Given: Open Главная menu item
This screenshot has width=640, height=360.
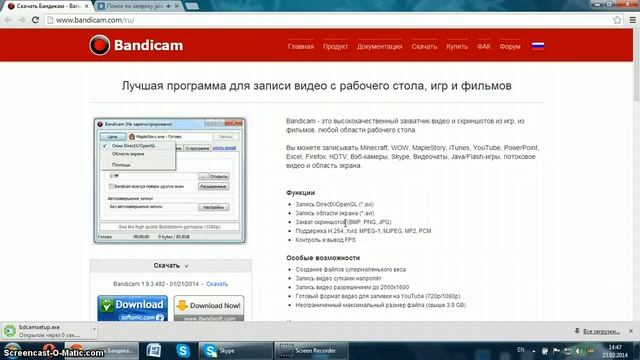Looking at the screenshot, I should point(301,47).
